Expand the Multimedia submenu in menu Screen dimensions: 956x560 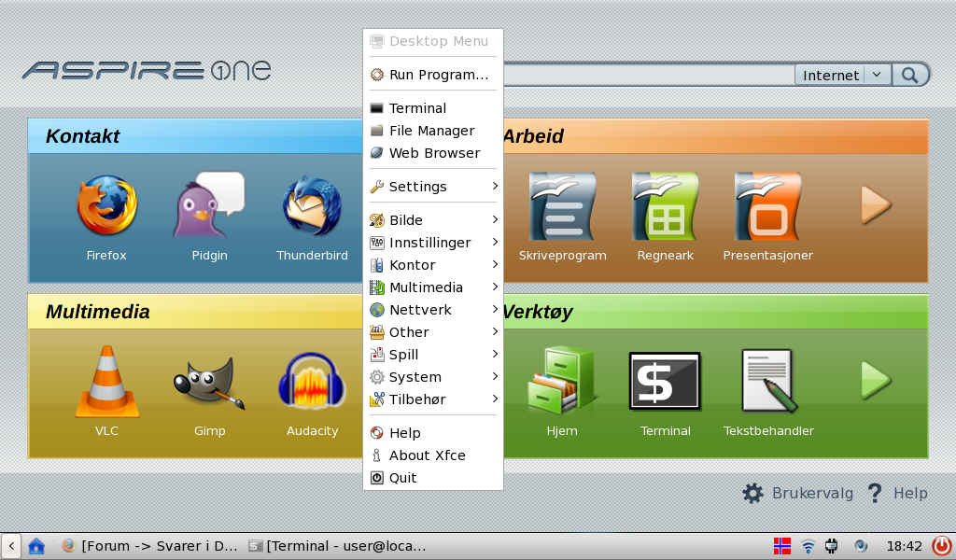click(433, 287)
